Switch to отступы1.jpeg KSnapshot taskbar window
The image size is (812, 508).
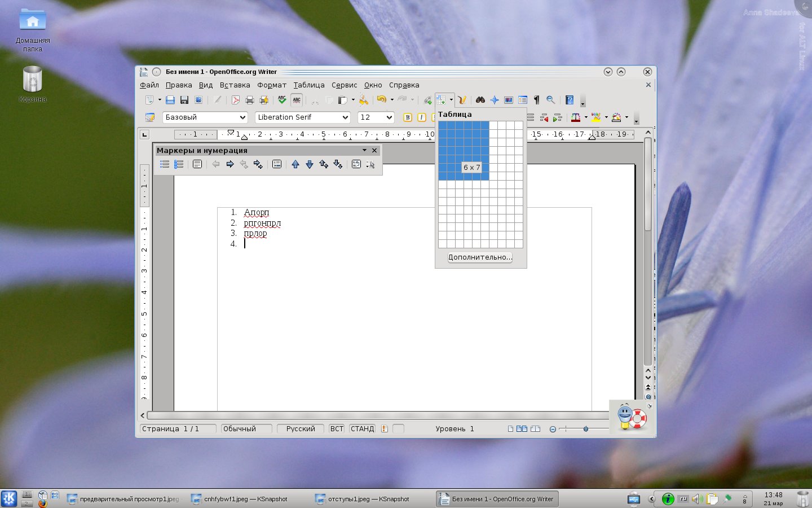point(369,499)
